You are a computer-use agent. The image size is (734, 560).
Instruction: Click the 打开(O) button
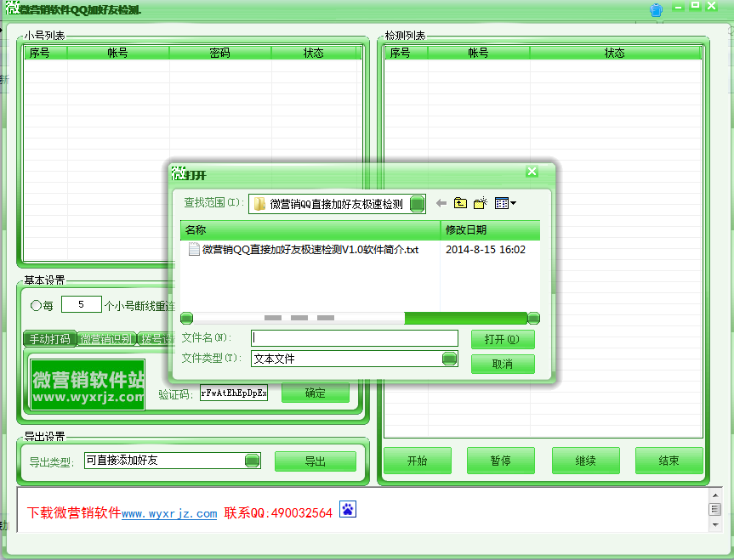503,339
